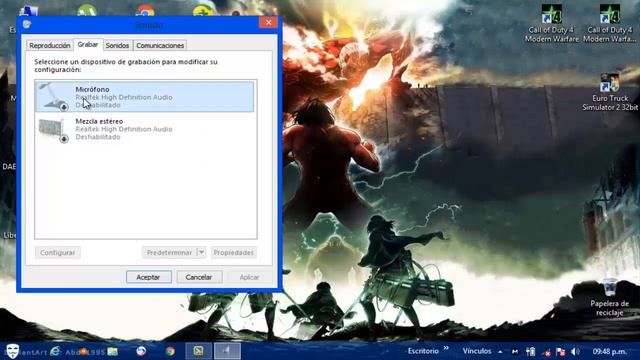The width and height of the screenshot is (640, 360).
Task: Click the M tray icon
Action: (515, 351)
